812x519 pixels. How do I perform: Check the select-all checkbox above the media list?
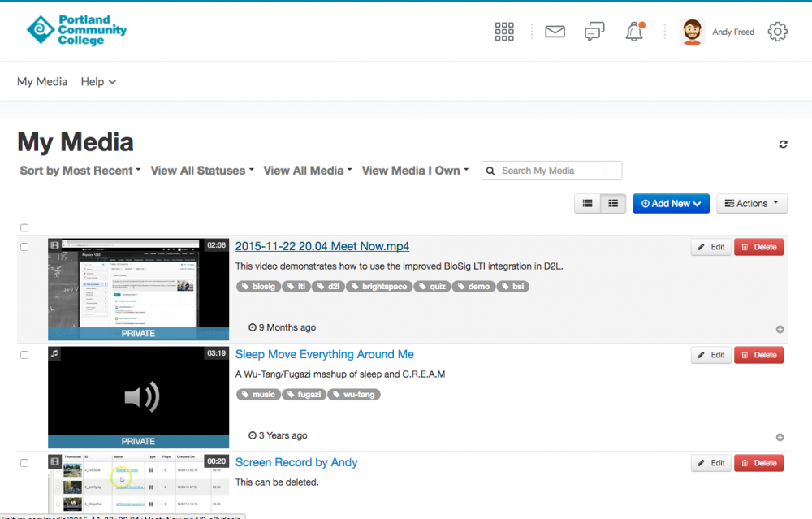pyautogui.click(x=24, y=227)
